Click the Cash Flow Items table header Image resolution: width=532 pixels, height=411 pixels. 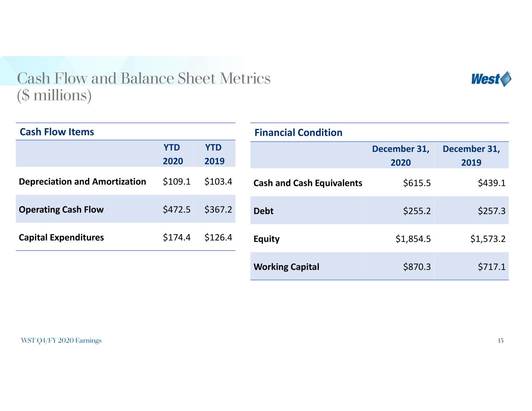click(57, 132)
